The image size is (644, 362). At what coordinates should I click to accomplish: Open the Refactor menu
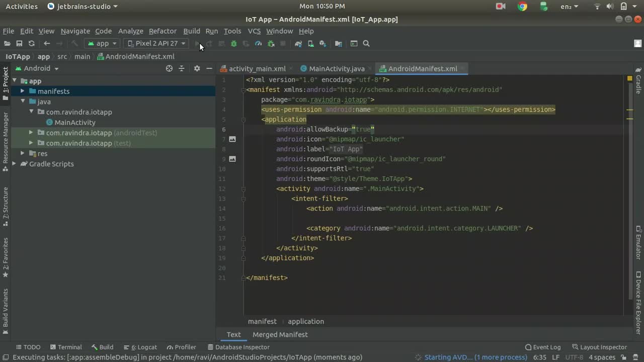[163, 31]
